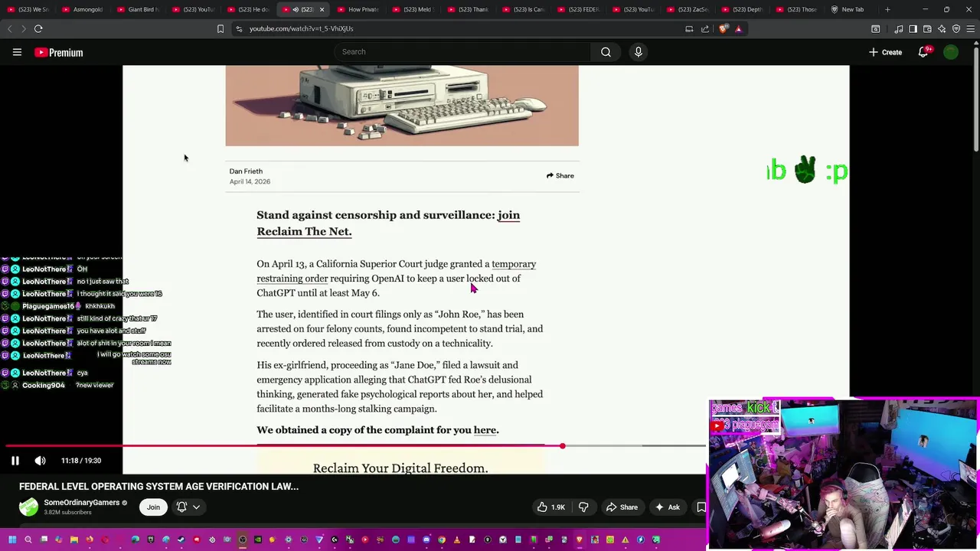Dislike the video
The width and height of the screenshot is (980, 551).
point(583,507)
